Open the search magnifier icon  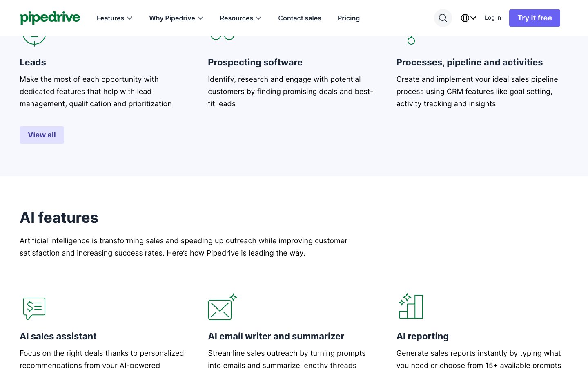[x=443, y=18]
